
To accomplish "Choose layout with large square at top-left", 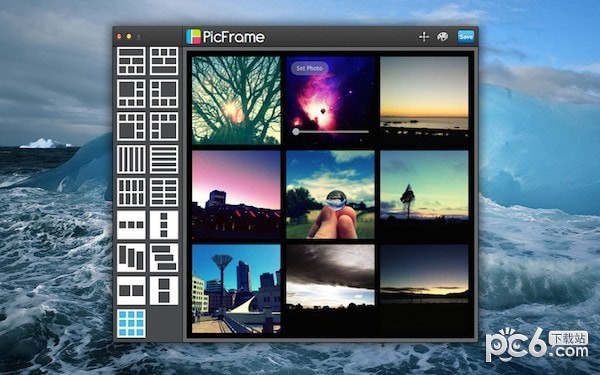I will coord(131,94).
